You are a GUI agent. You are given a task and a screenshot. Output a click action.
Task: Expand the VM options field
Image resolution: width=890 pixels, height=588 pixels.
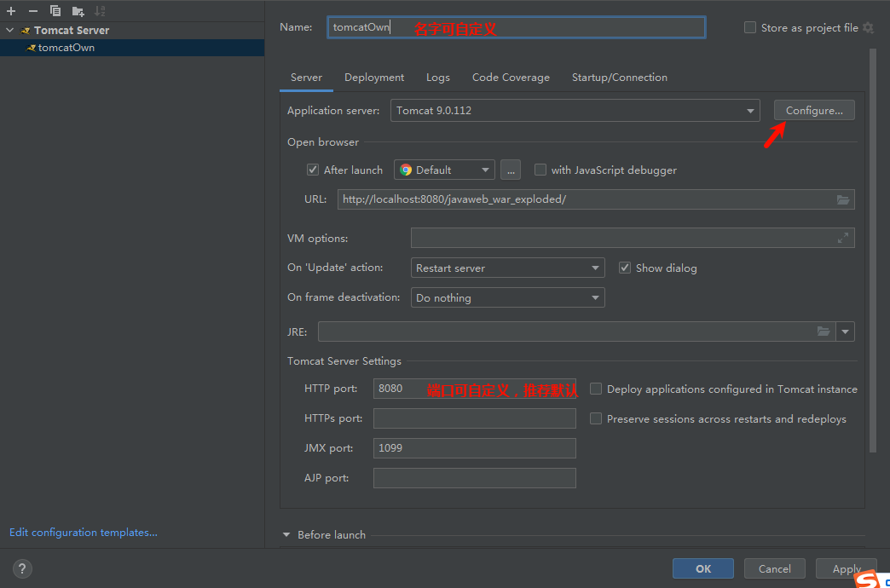843,239
